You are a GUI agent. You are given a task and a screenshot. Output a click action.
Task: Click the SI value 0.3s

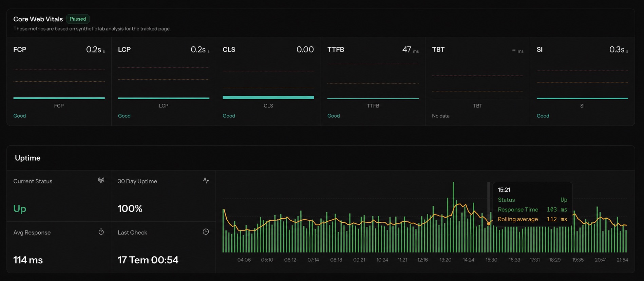click(x=619, y=49)
